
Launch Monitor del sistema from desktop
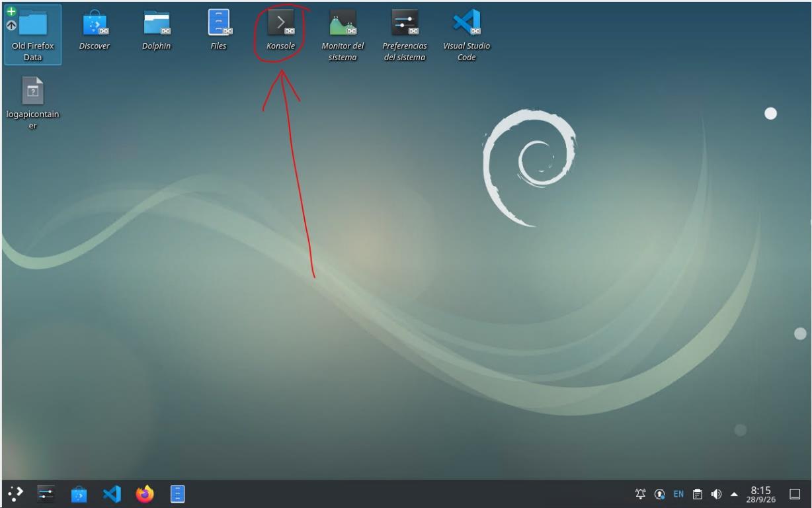click(x=343, y=35)
